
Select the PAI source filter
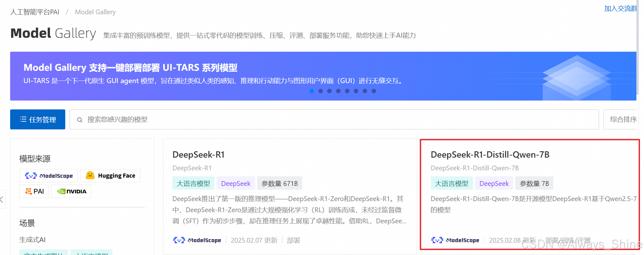click(34, 191)
